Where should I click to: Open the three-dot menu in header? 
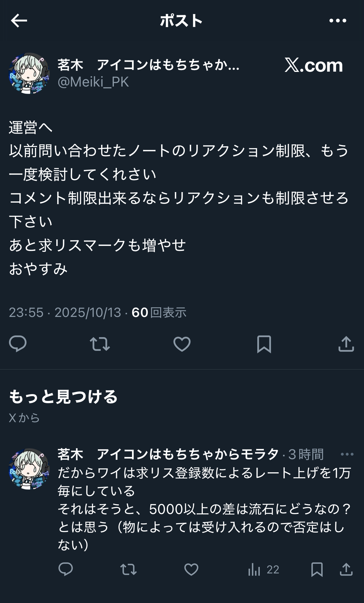coord(338,21)
